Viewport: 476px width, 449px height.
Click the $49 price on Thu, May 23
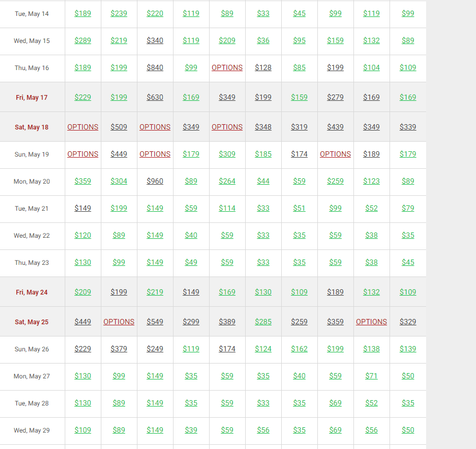[191, 262]
